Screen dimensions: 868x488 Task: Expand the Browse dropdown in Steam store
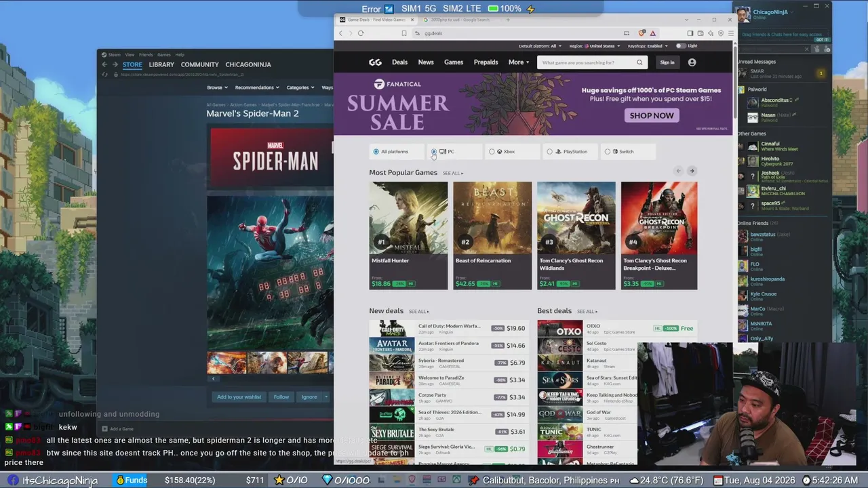[217, 87]
